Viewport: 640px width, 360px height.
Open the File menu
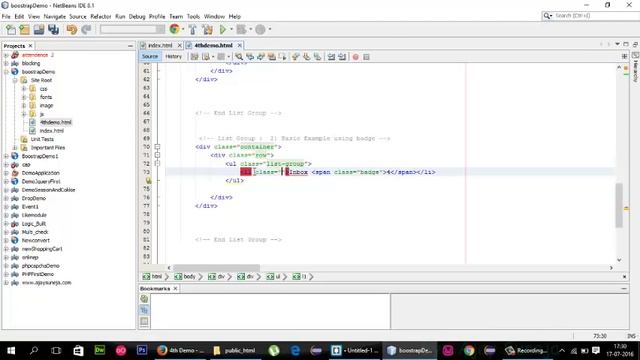(6, 16)
